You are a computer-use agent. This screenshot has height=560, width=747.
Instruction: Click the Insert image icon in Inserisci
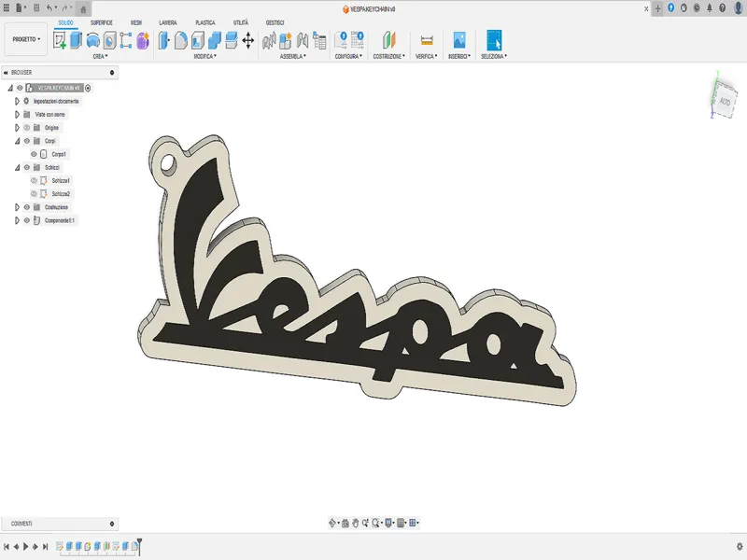(459, 40)
